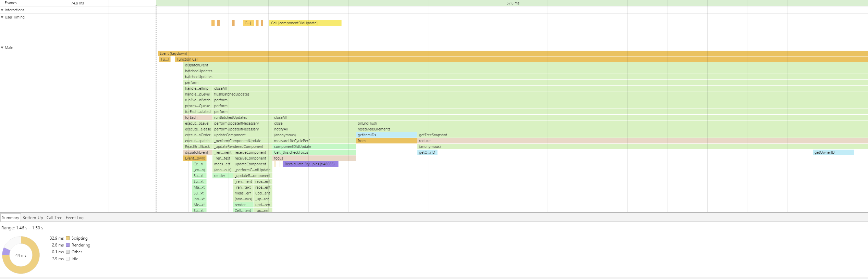Viewport: 868px width, 279px height.
Task: Collapse the Interactions track
Action: pyautogui.click(x=2, y=10)
